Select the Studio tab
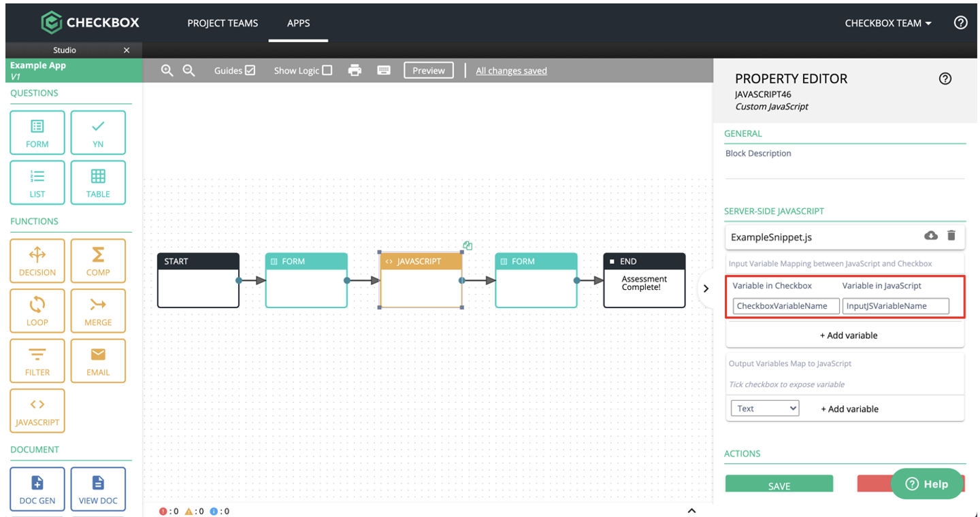The height and width of the screenshot is (517, 980). pos(65,50)
